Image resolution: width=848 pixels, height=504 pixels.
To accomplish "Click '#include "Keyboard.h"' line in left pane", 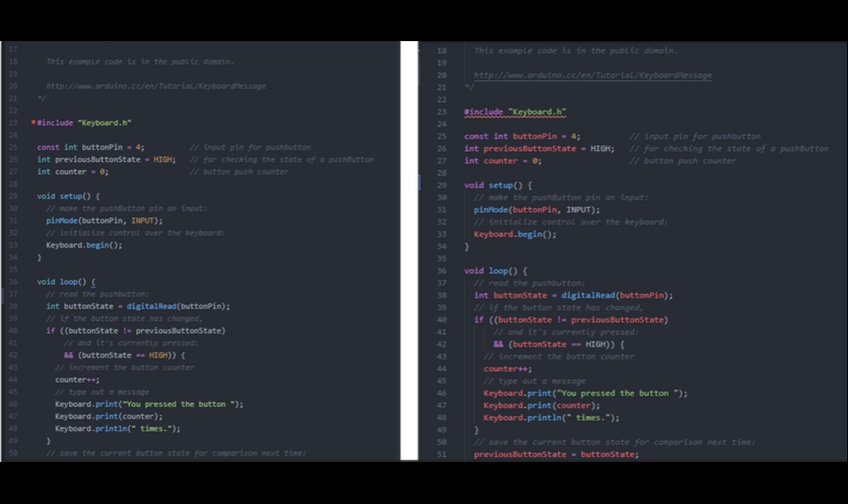I will 85,123.
